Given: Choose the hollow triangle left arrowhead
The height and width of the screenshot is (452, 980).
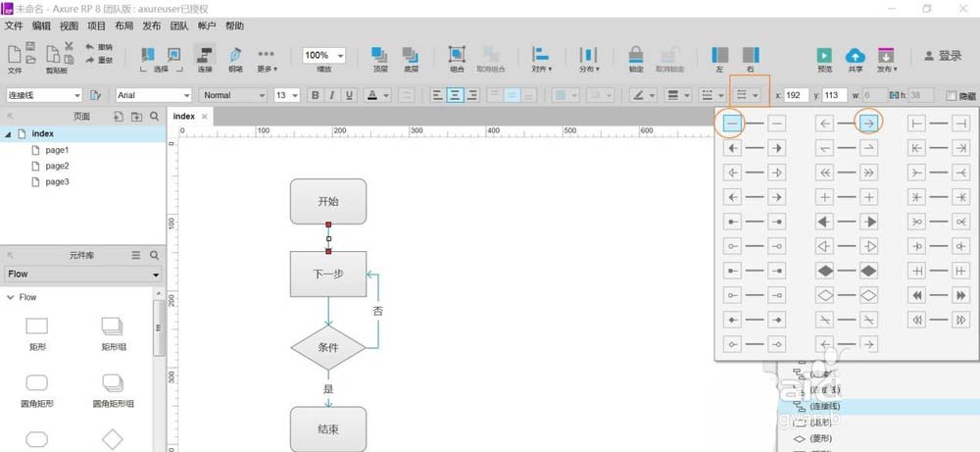Looking at the screenshot, I should coord(825,246).
